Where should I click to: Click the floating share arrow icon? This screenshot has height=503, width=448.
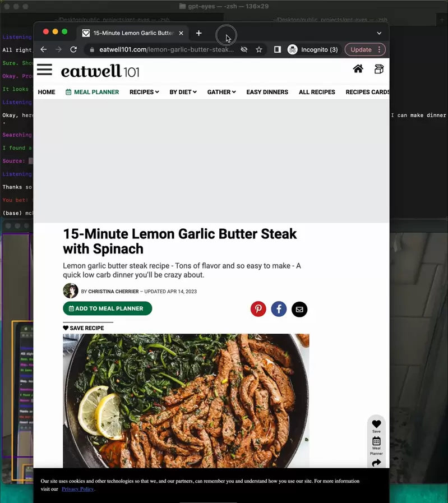tap(376, 463)
